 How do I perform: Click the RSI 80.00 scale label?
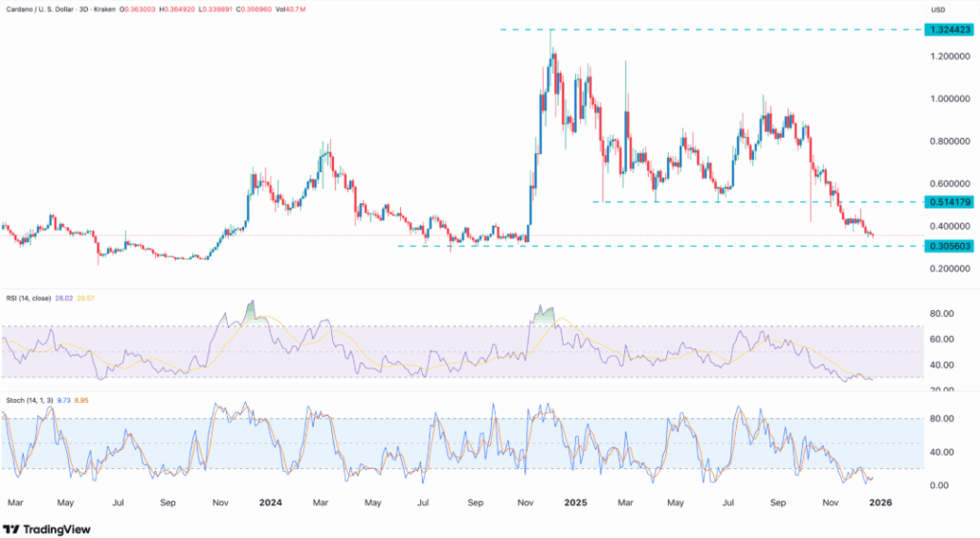pyautogui.click(x=942, y=314)
